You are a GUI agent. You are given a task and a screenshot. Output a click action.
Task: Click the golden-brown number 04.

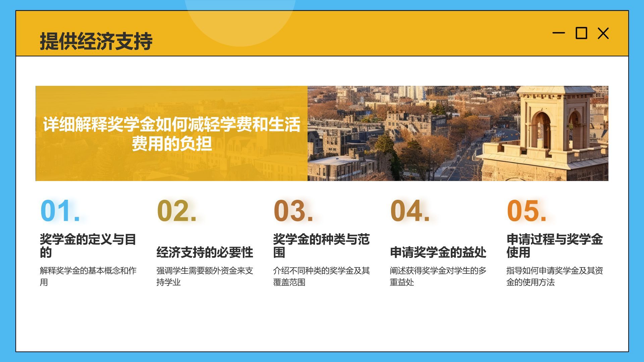410,211
